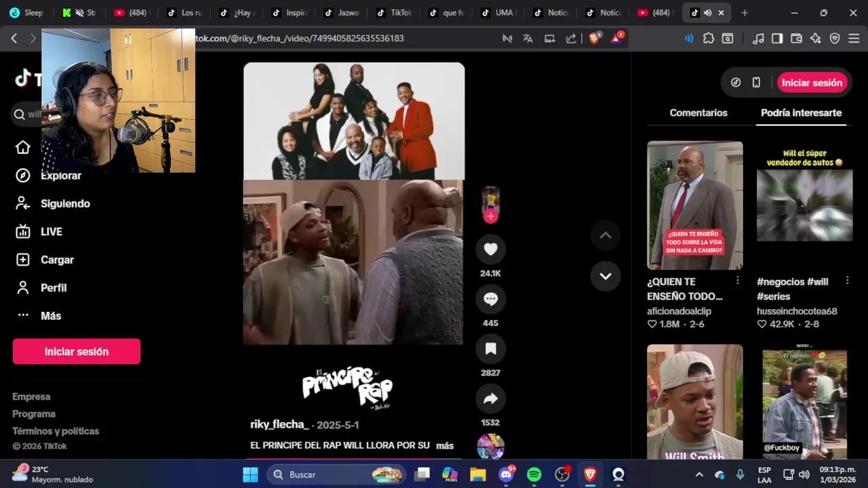Screen dimensions: 868x488
Task: Expand the caption with más
Action: 445,445
